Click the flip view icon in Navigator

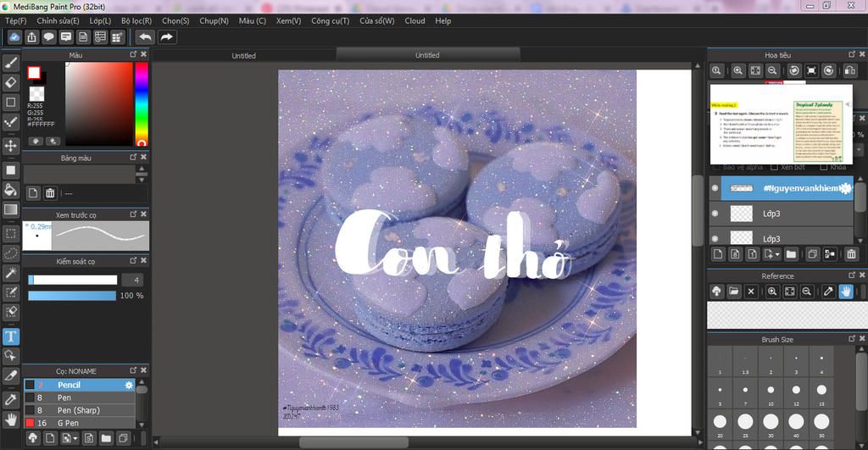[x=849, y=71]
